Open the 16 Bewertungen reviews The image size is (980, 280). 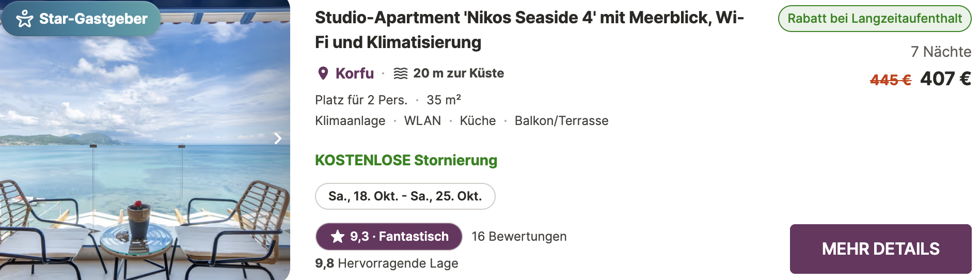(519, 237)
